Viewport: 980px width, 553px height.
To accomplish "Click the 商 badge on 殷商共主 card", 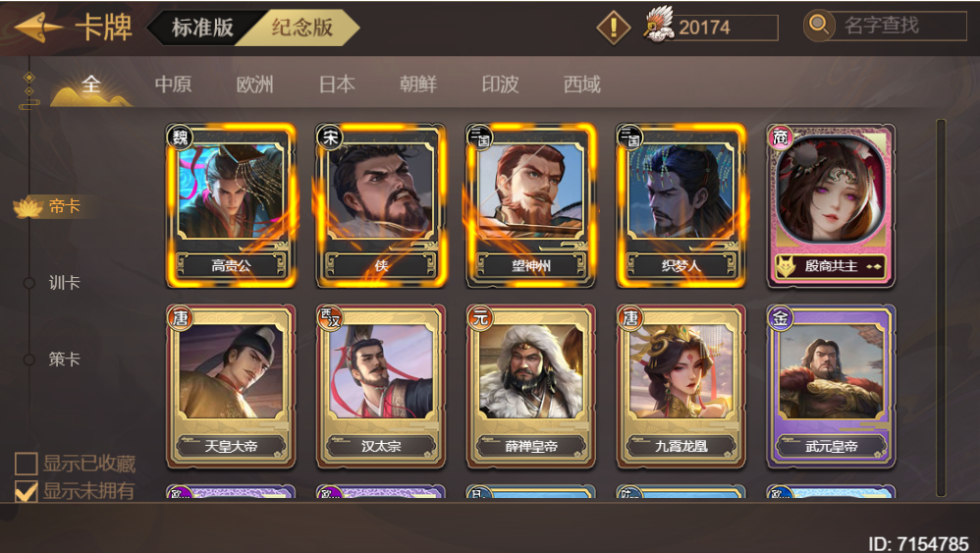I will [x=780, y=137].
